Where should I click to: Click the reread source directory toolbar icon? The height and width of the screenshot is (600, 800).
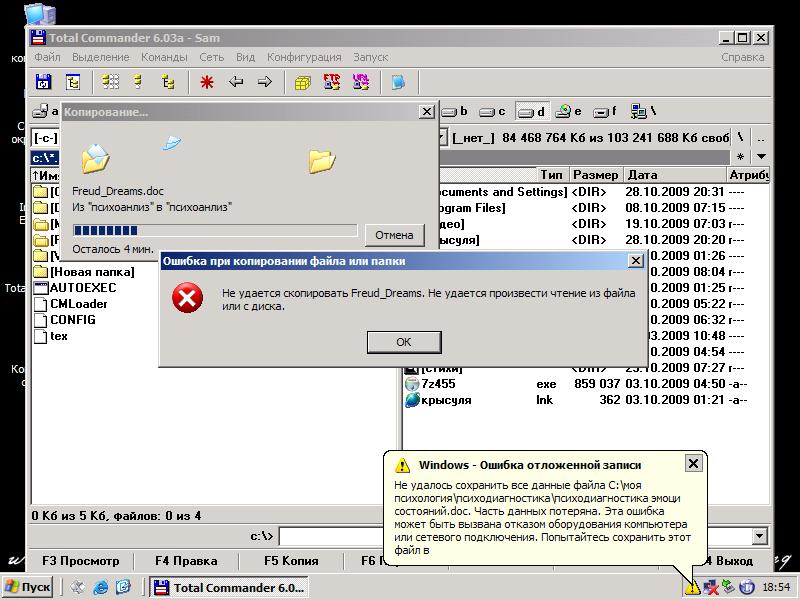pos(43,82)
